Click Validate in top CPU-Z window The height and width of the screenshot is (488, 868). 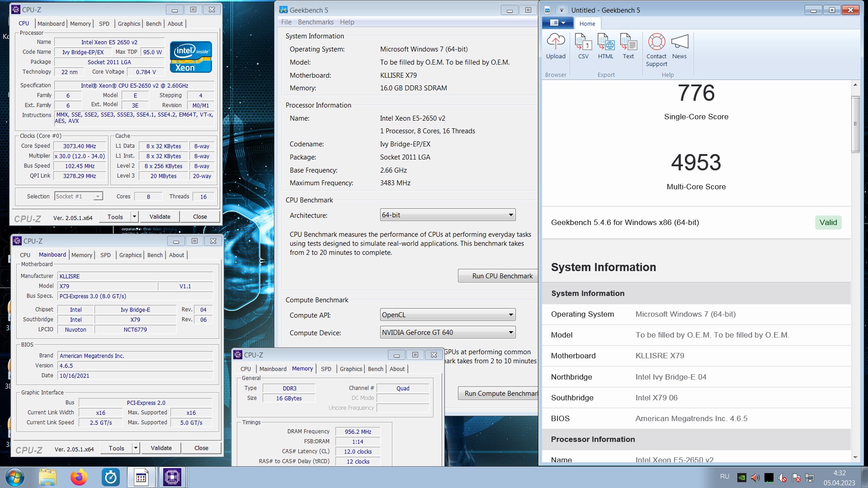tap(160, 217)
